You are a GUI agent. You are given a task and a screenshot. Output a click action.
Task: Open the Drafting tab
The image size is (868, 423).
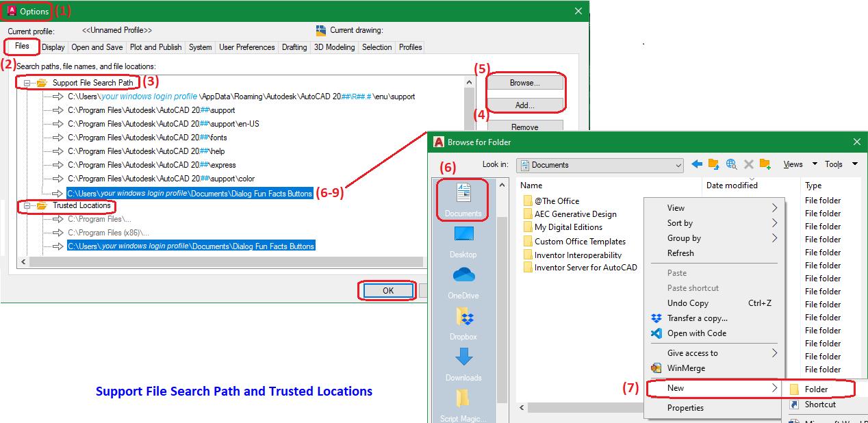pos(294,47)
